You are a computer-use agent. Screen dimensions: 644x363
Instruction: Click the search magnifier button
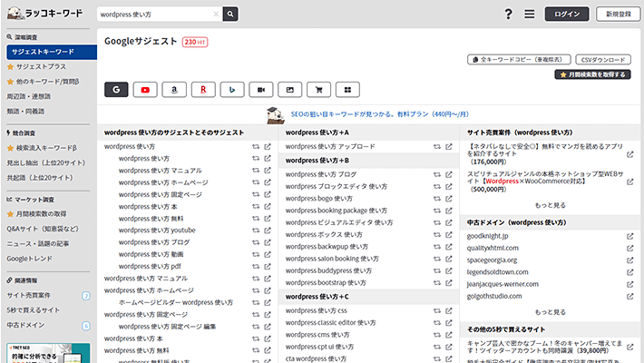coord(230,14)
